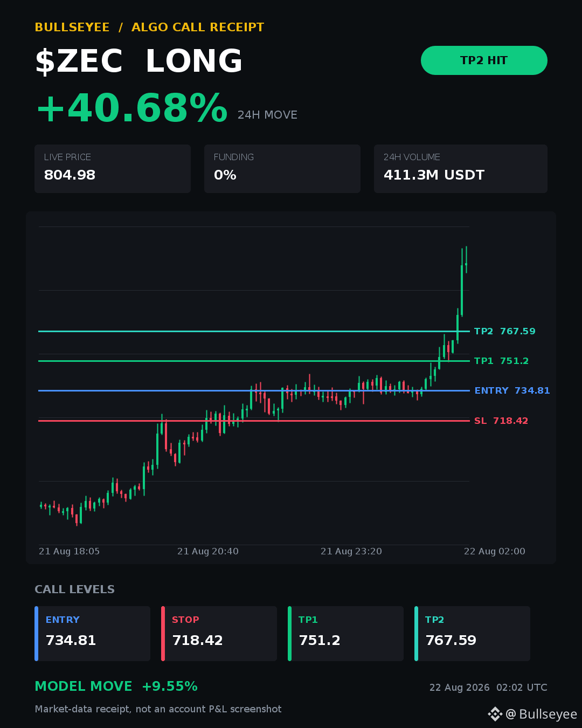
Task: Click the +9.55% model move value
Action: (170, 686)
